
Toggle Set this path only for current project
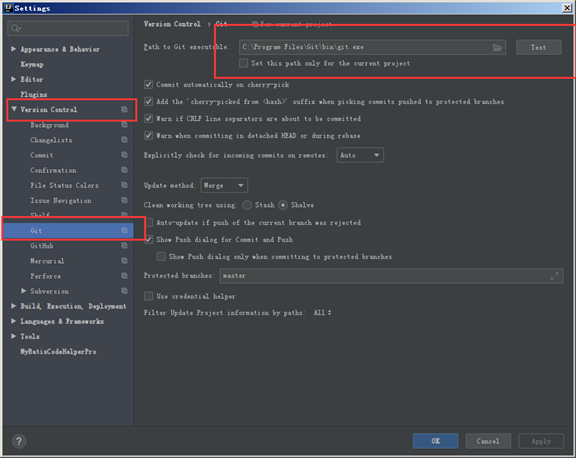(x=243, y=63)
